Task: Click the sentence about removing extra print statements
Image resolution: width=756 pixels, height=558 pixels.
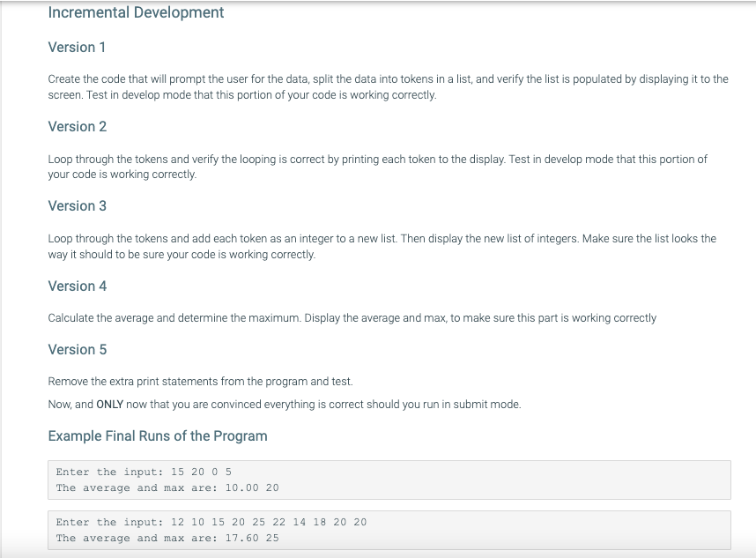Action: pos(200,382)
